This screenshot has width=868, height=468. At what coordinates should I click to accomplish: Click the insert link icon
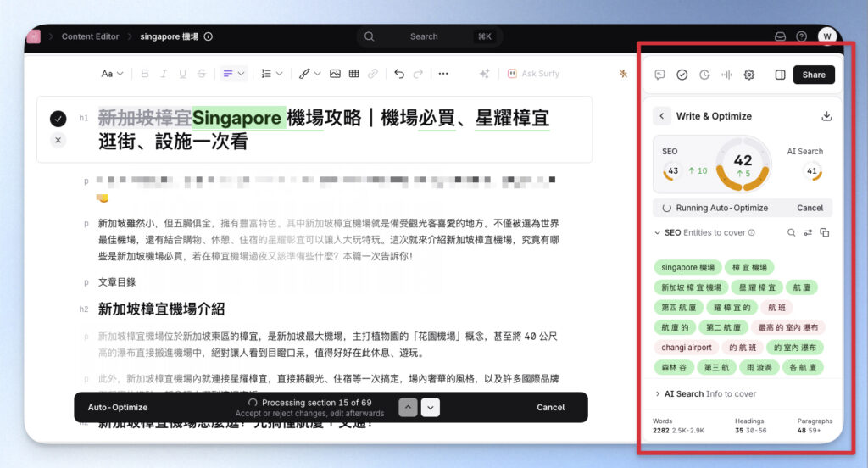[x=373, y=74]
